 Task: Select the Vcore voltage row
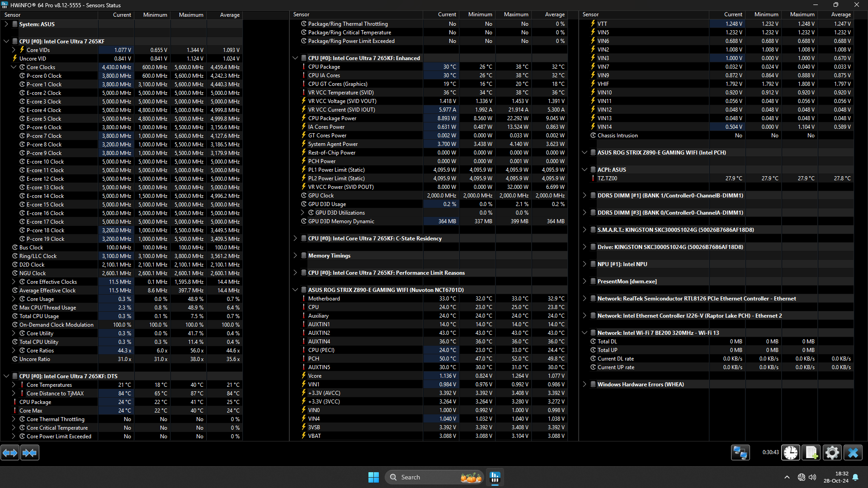point(315,376)
